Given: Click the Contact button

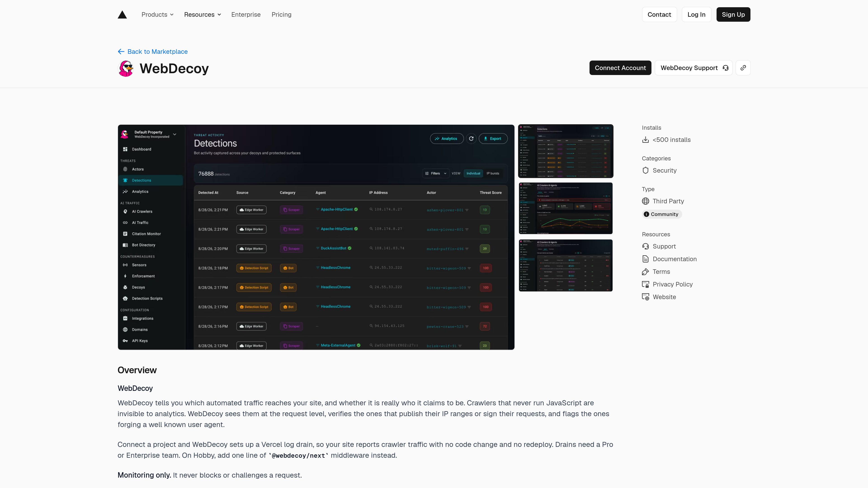Looking at the screenshot, I should (659, 14).
